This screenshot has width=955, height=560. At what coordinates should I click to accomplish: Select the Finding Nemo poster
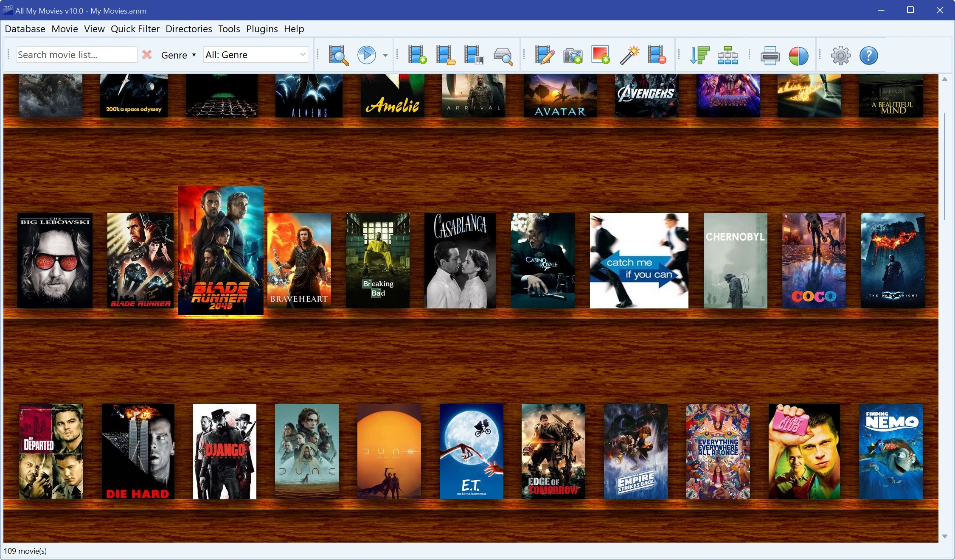tap(890, 451)
